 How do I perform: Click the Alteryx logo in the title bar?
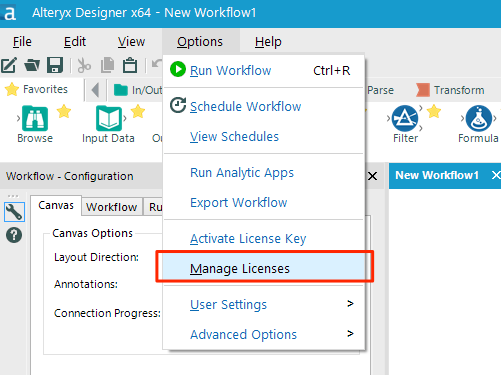(8, 13)
